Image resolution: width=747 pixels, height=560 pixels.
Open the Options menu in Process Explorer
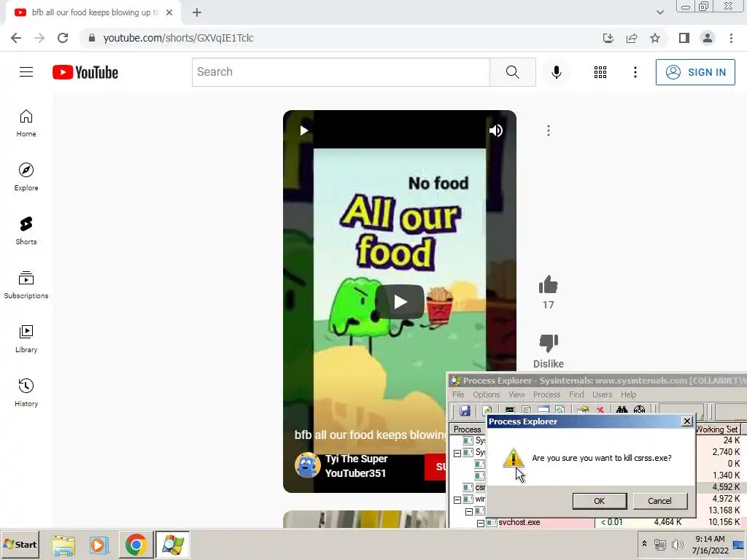pyautogui.click(x=487, y=394)
